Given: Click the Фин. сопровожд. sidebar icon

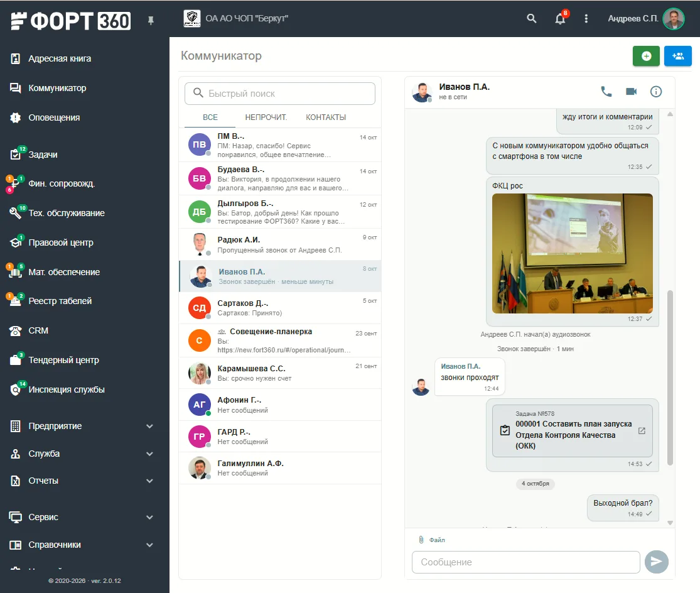Looking at the screenshot, I should point(14,183).
